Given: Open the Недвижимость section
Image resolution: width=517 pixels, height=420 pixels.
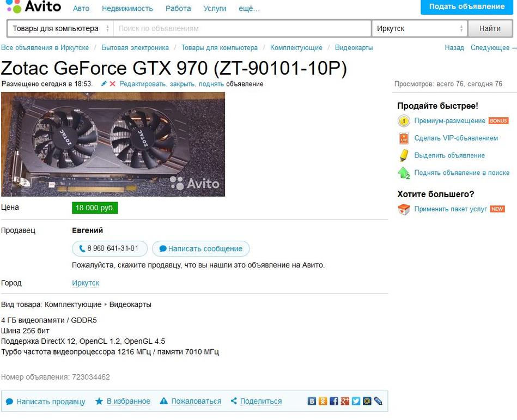Looking at the screenshot, I should pos(127,9).
